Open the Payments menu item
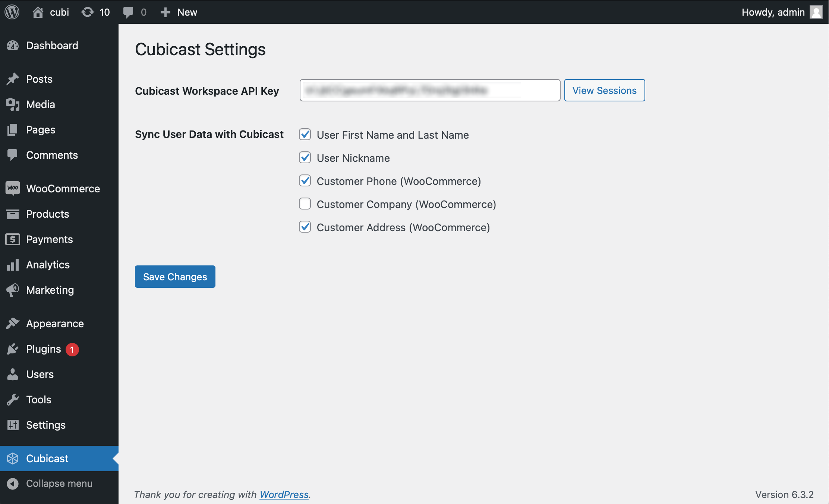Viewport: 829px width, 504px height. [x=59, y=239]
